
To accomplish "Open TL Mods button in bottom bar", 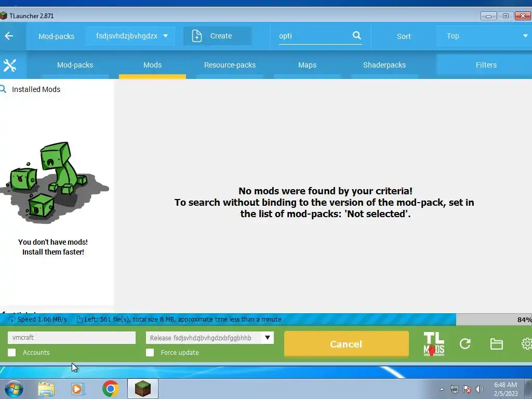I will click(434, 344).
